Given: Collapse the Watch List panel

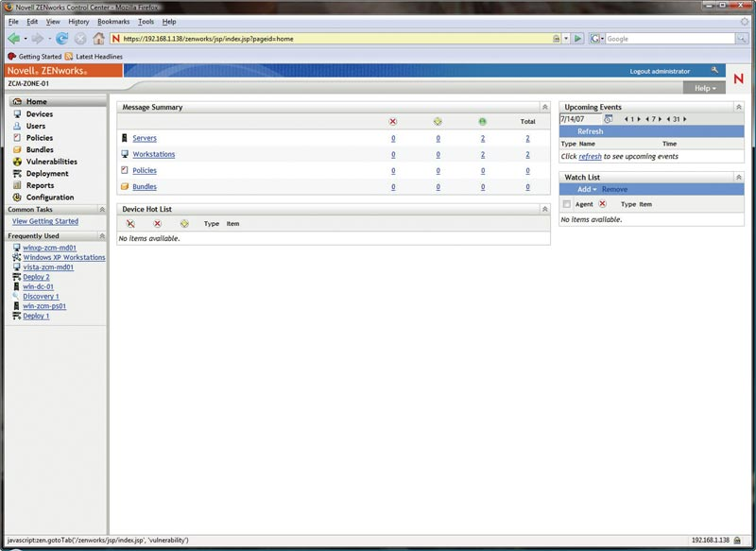Looking at the screenshot, I should pyautogui.click(x=739, y=178).
